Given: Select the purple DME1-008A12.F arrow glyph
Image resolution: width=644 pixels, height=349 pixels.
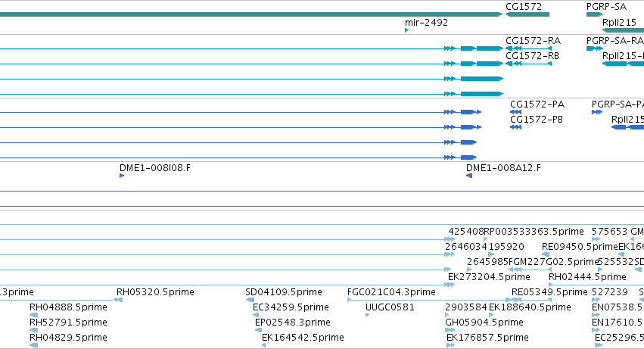Looking at the screenshot, I should (469, 176).
